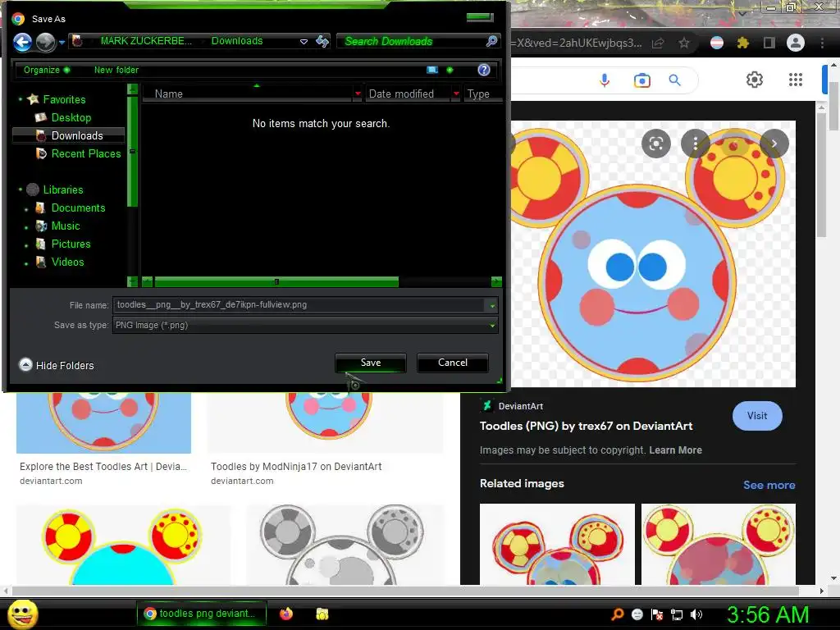The height and width of the screenshot is (630, 840).
Task: Click the Forward arrow in Save As dialog
Action: click(x=46, y=42)
